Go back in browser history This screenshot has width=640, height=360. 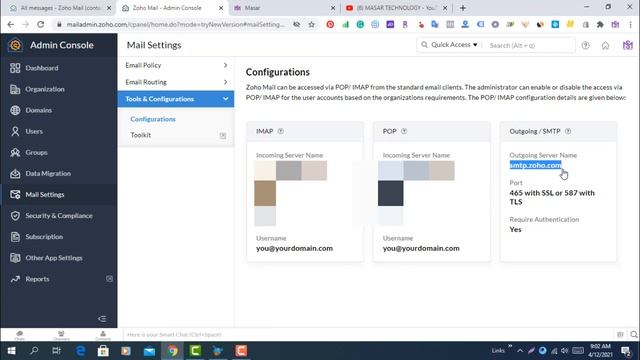pyautogui.click(x=11, y=24)
